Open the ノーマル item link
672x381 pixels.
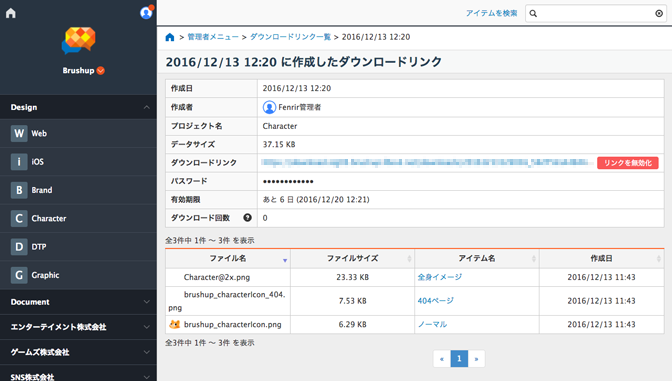pos(432,324)
